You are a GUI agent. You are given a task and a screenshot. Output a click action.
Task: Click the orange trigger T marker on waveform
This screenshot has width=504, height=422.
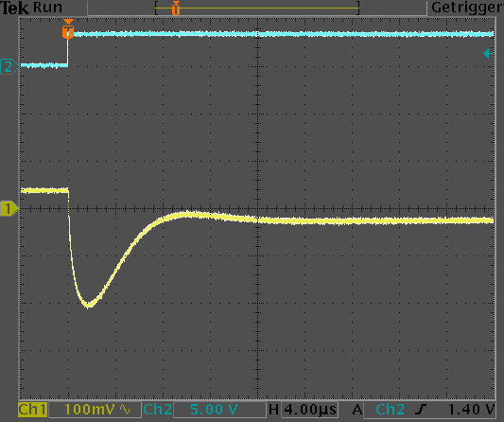[x=68, y=32]
